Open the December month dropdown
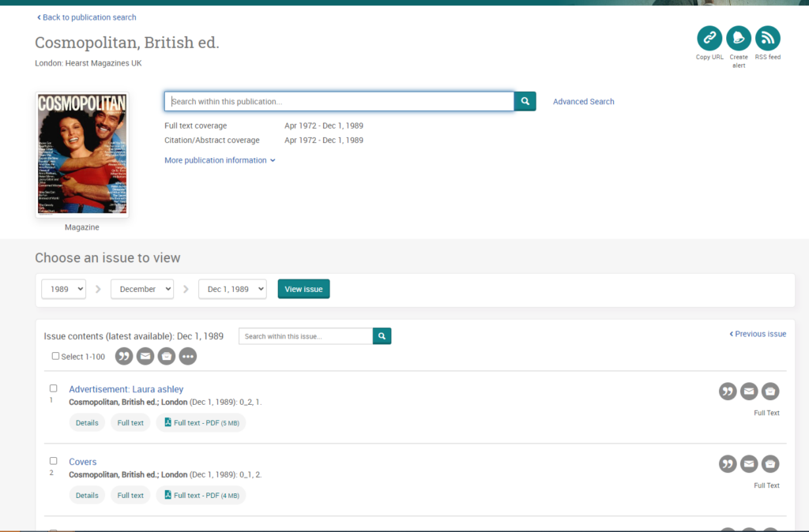 [141, 289]
